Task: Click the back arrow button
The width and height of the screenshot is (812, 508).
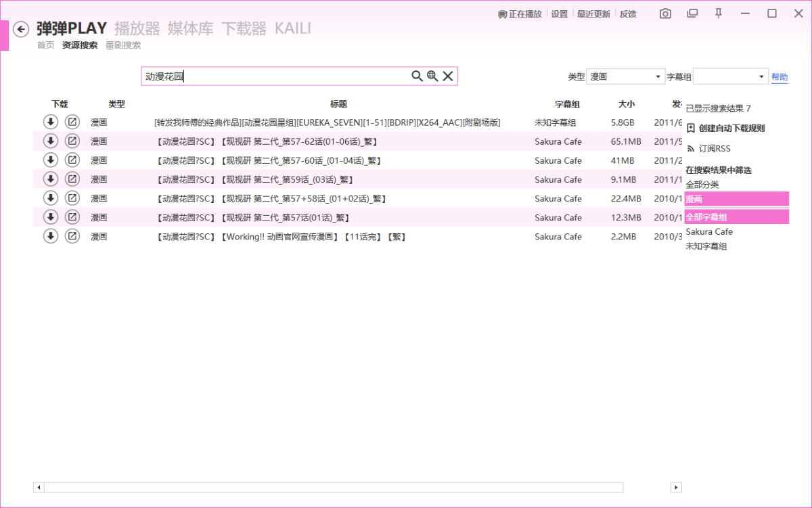Action: pos(21,29)
